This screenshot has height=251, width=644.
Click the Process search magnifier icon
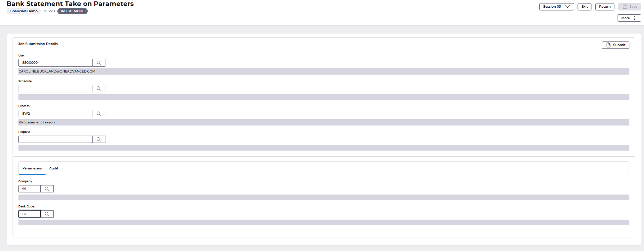coord(99,114)
